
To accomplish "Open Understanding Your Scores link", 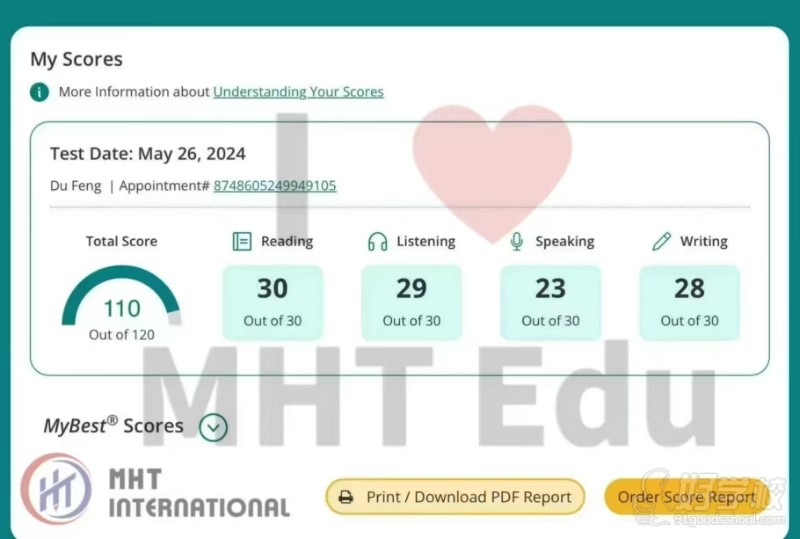I will point(298,92).
